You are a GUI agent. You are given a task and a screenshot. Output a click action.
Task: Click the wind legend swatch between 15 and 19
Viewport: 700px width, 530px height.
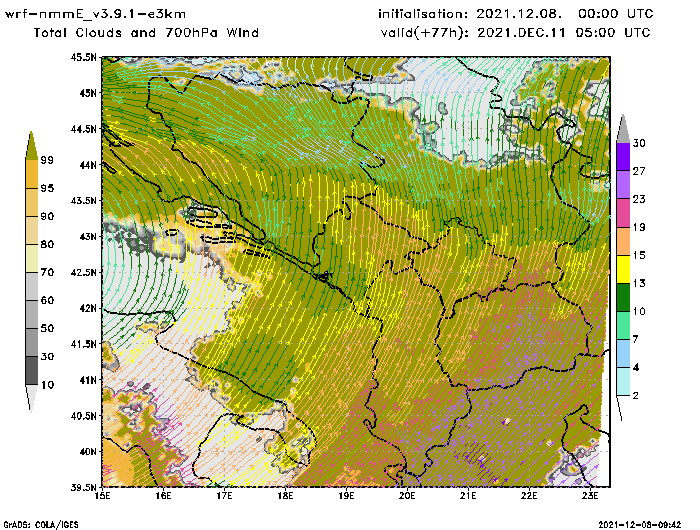point(623,241)
